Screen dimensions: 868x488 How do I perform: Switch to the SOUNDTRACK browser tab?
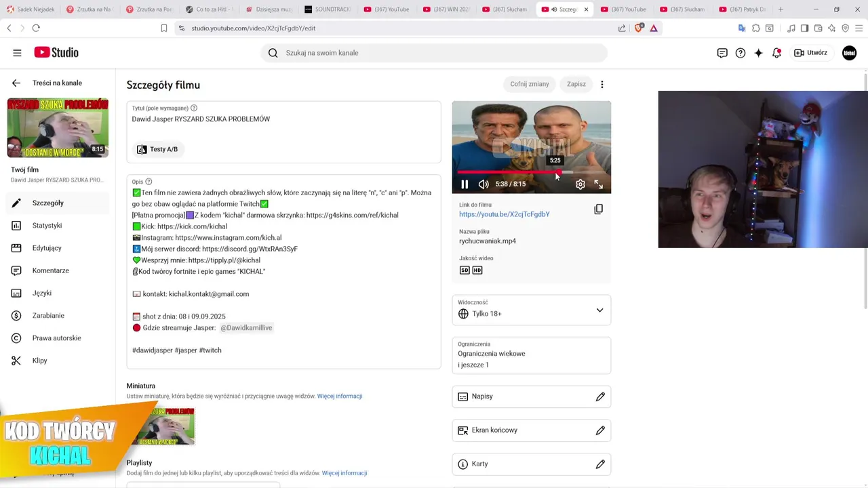[328, 9]
